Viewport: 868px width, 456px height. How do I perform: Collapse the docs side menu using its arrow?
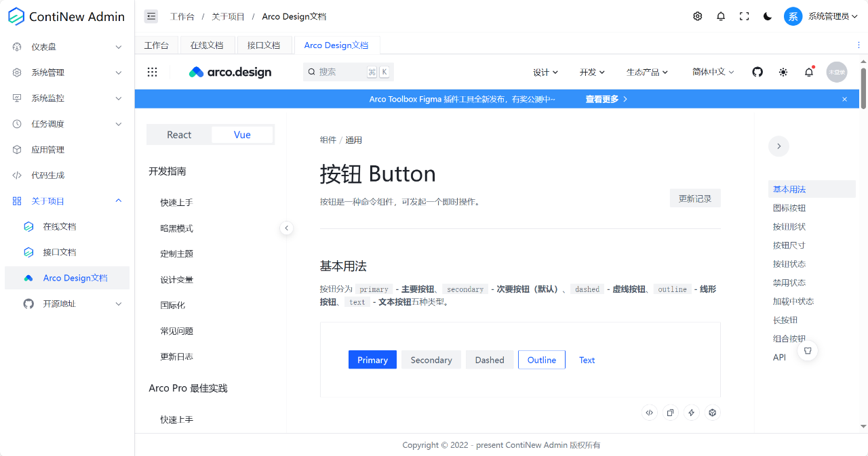coord(287,228)
